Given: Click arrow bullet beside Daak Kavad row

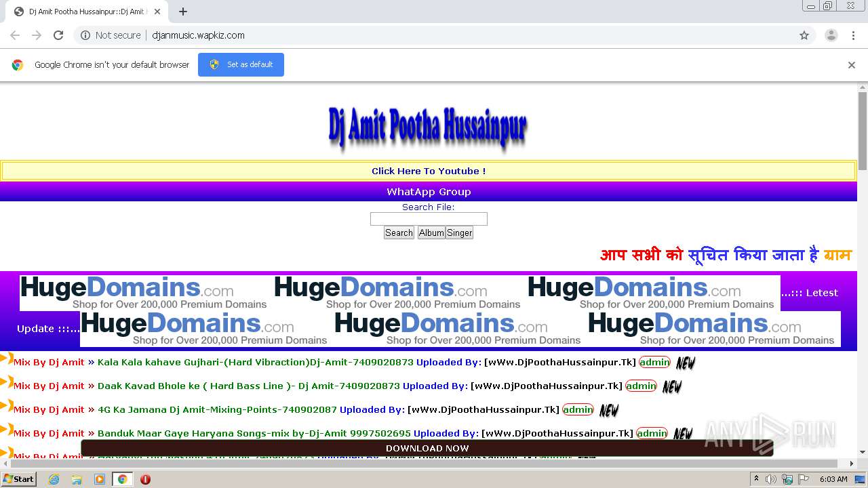Looking at the screenshot, I should (x=7, y=382).
